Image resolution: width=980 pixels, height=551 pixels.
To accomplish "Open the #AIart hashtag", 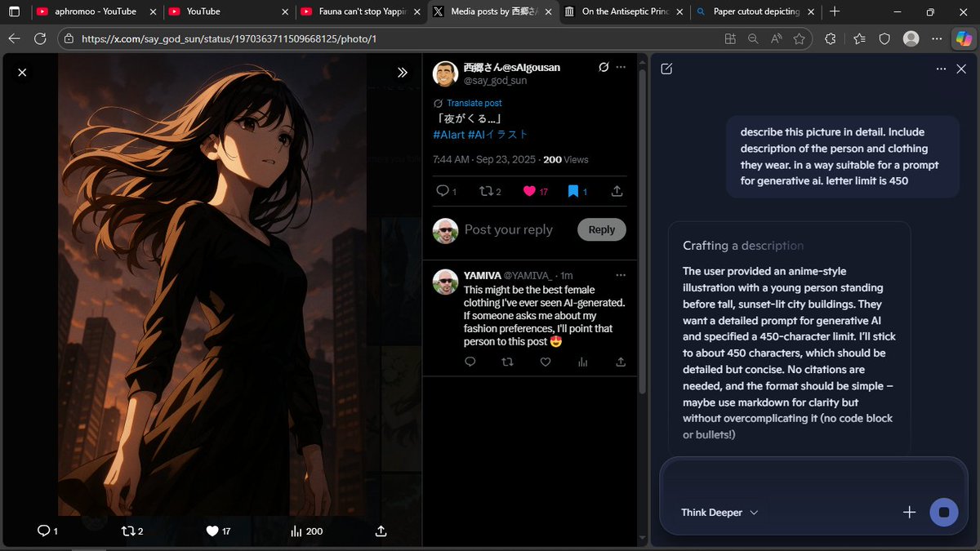I will 448,134.
